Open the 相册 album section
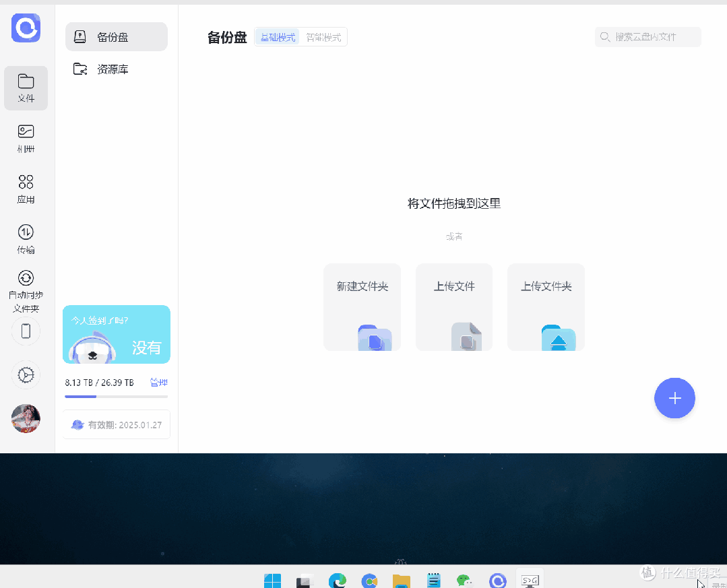This screenshot has width=727, height=588. (x=26, y=139)
